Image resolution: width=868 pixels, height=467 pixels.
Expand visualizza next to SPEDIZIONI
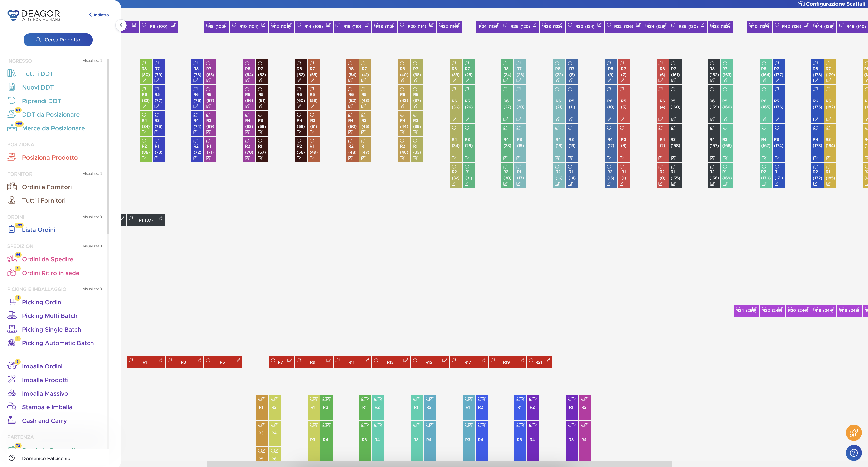click(x=93, y=246)
